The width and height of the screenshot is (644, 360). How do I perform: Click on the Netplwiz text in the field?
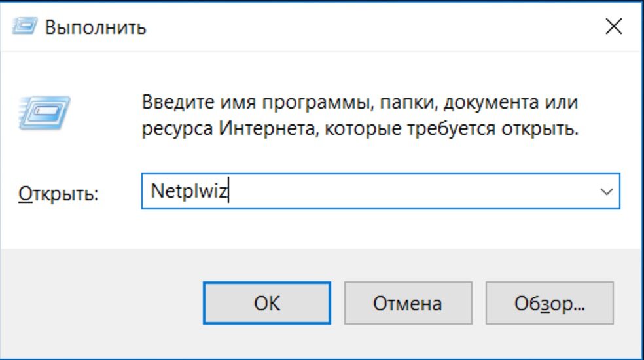pos(189,192)
